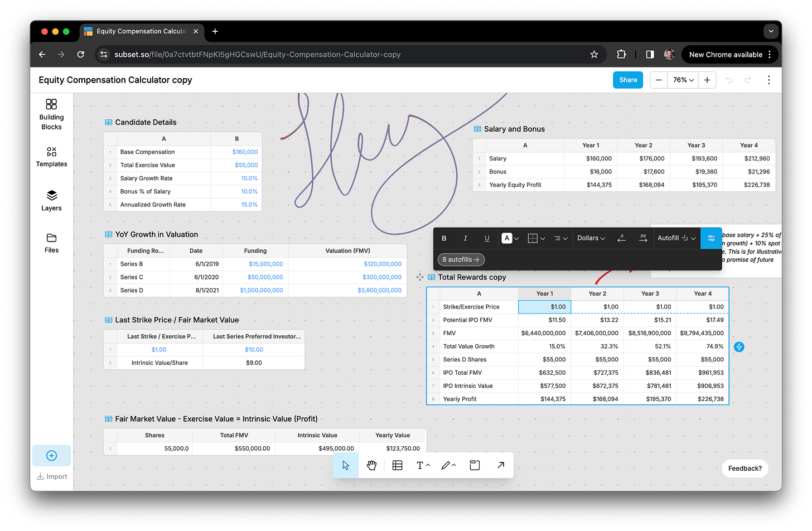Click New Chrome available button

[x=730, y=55]
